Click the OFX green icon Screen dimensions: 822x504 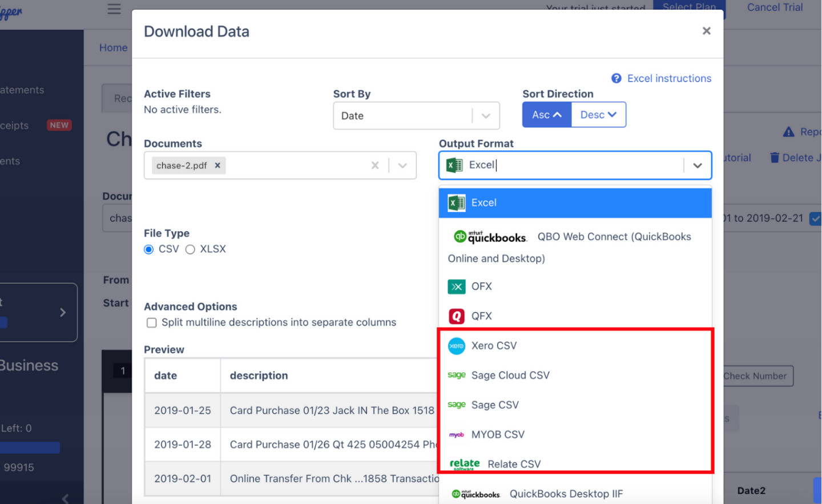(x=457, y=287)
